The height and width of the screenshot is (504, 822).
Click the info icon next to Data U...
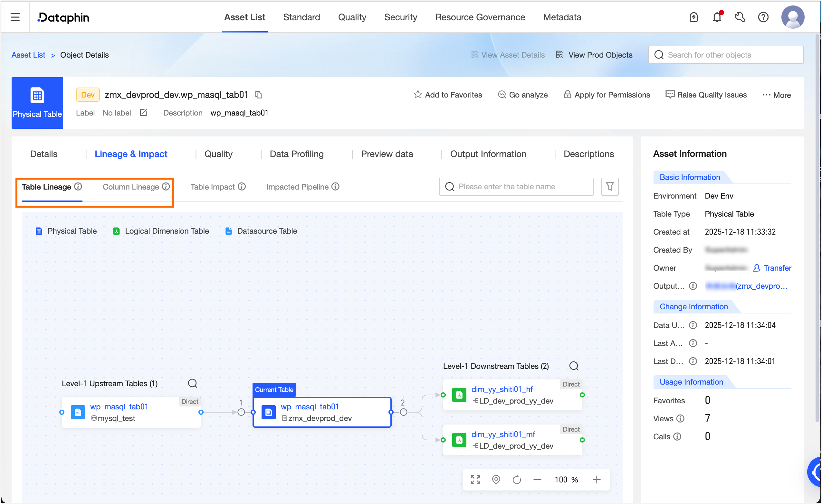tap(693, 325)
